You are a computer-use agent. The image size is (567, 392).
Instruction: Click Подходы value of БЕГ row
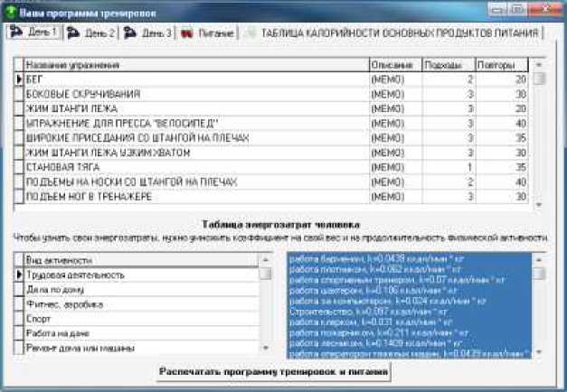[x=449, y=79]
